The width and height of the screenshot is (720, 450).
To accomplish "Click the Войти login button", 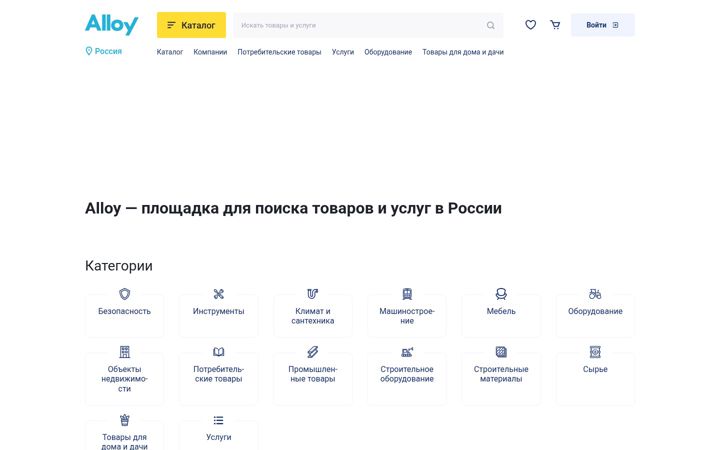I will coord(602,25).
